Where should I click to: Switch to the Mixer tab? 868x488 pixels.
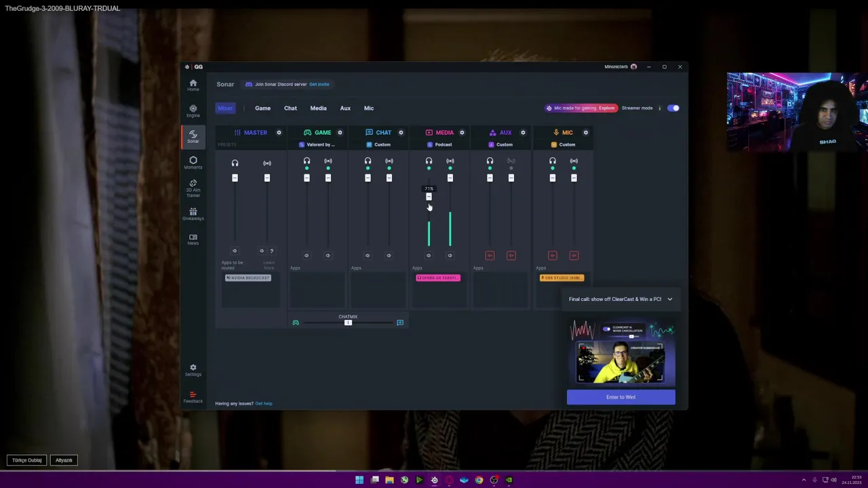(225, 108)
